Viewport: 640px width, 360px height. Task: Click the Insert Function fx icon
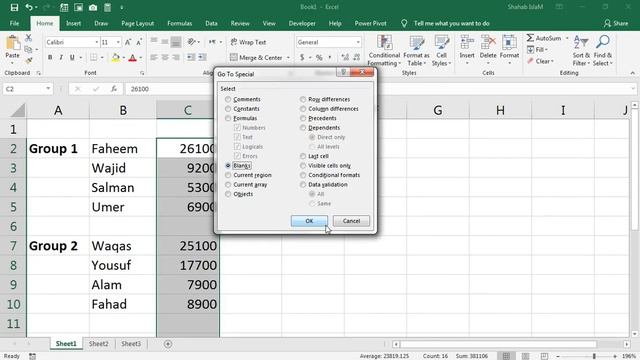[114, 89]
